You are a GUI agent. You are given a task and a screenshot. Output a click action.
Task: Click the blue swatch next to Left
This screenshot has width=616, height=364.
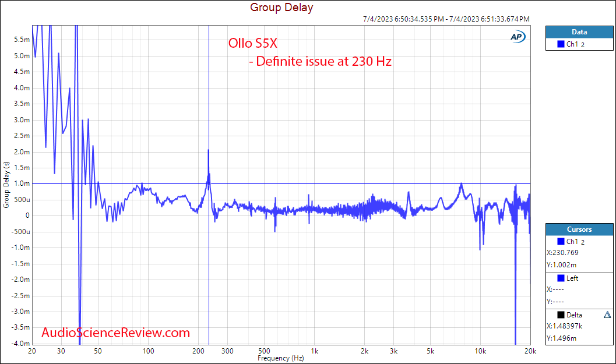coord(561,278)
